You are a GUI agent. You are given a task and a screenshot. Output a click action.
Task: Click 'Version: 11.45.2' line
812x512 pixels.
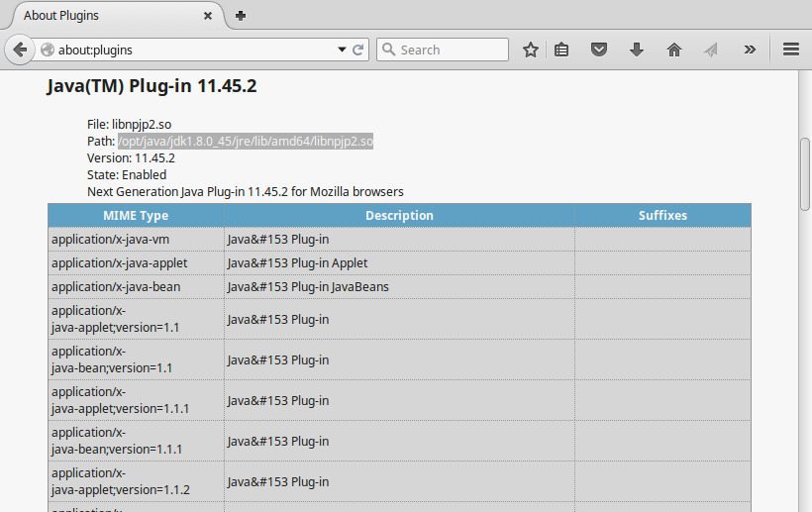(x=131, y=157)
